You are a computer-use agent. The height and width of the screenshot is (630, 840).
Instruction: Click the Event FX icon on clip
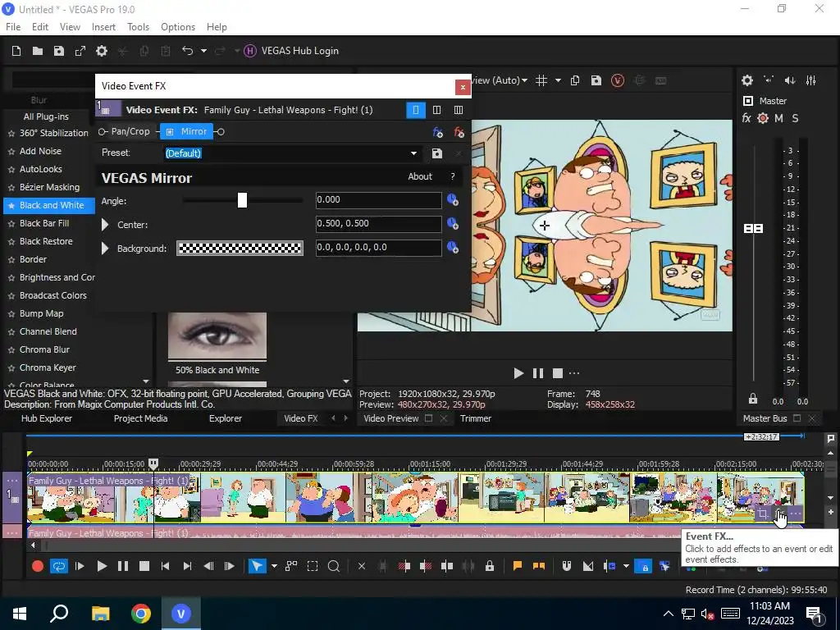[780, 514]
